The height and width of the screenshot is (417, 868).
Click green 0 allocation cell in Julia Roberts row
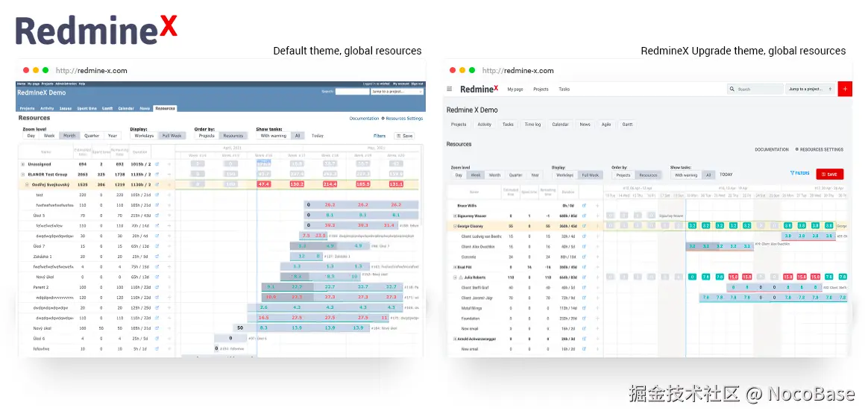(x=692, y=277)
